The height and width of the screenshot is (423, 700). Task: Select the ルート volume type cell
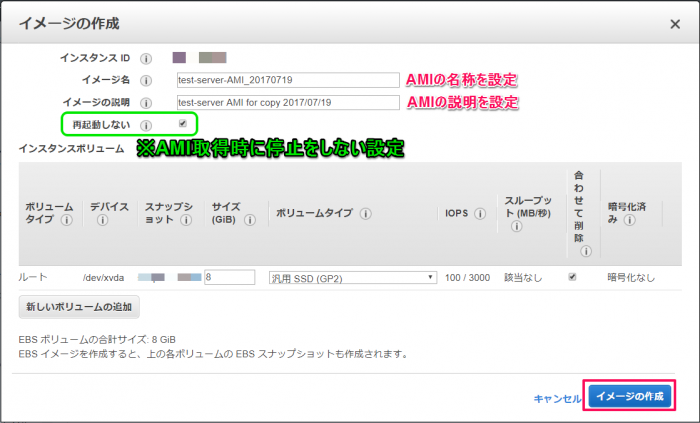pos(33,277)
